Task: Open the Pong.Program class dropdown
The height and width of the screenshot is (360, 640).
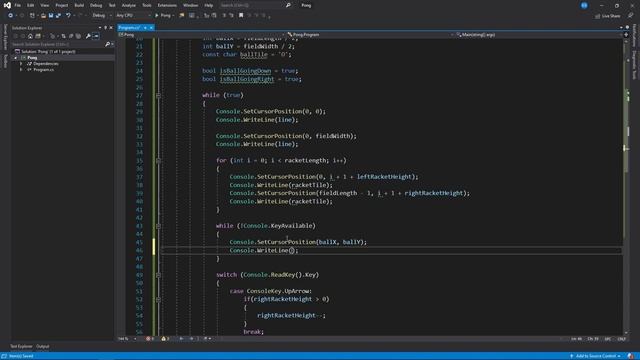Action: click(370, 35)
